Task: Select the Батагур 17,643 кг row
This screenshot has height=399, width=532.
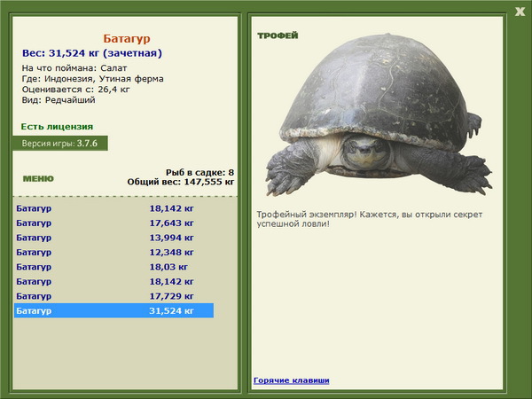Action: 114,223
